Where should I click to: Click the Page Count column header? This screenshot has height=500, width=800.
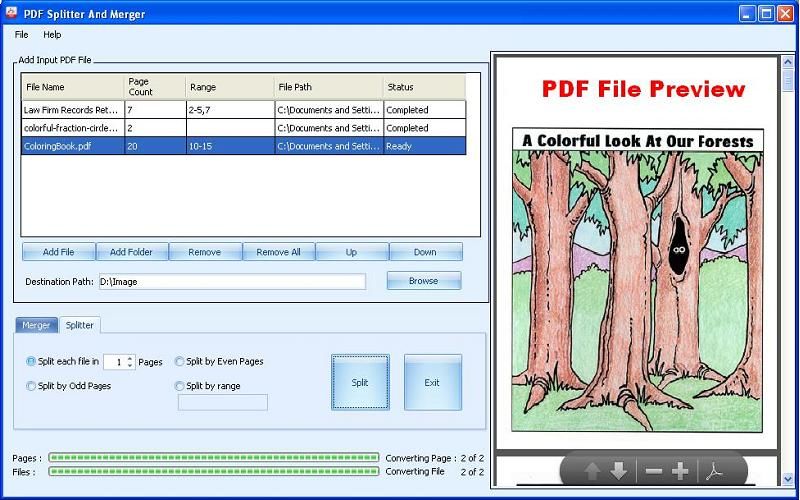click(155, 87)
